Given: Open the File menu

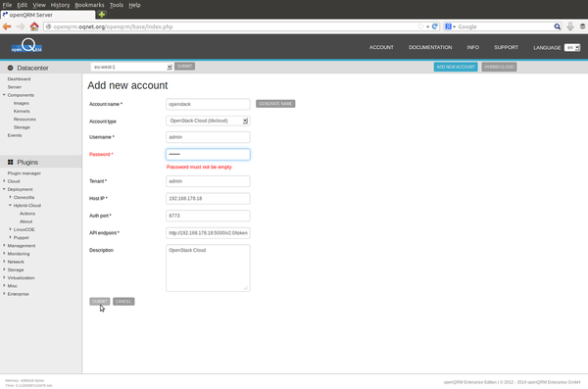Looking at the screenshot, I should click(x=7, y=5).
